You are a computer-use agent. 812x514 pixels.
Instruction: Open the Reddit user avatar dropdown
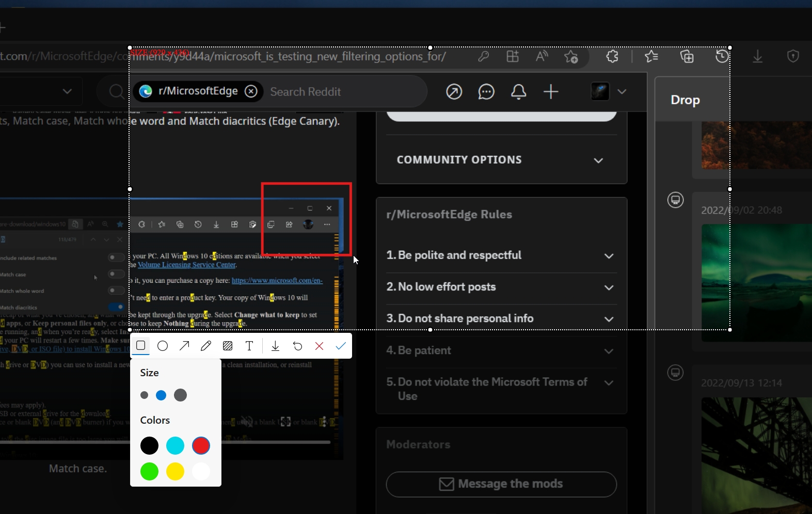pyautogui.click(x=609, y=92)
